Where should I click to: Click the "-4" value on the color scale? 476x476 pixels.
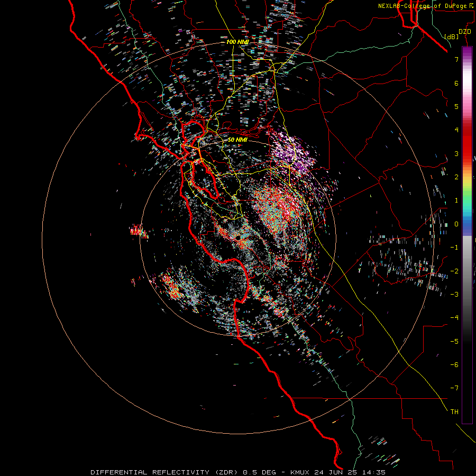(x=454, y=317)
